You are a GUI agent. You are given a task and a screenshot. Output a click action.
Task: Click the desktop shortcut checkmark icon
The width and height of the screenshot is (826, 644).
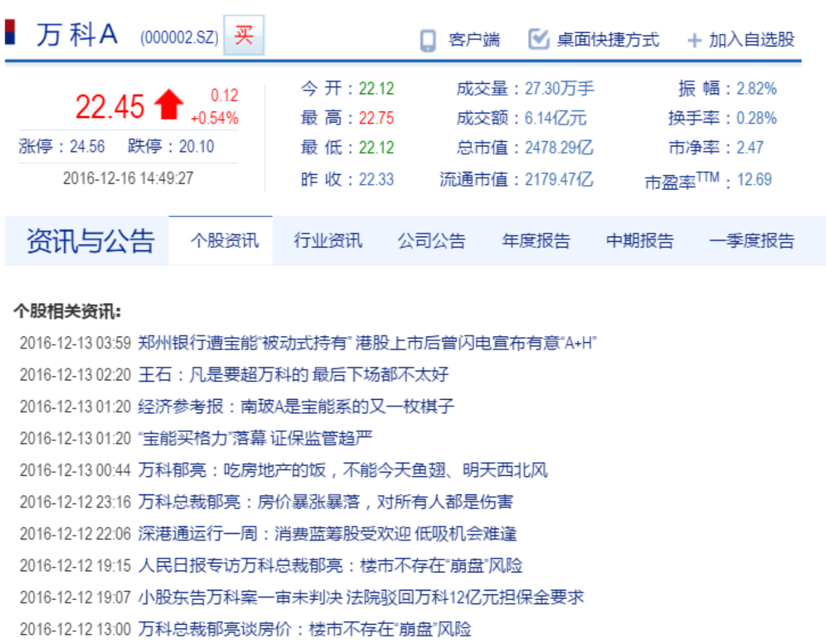coord(538,39)
